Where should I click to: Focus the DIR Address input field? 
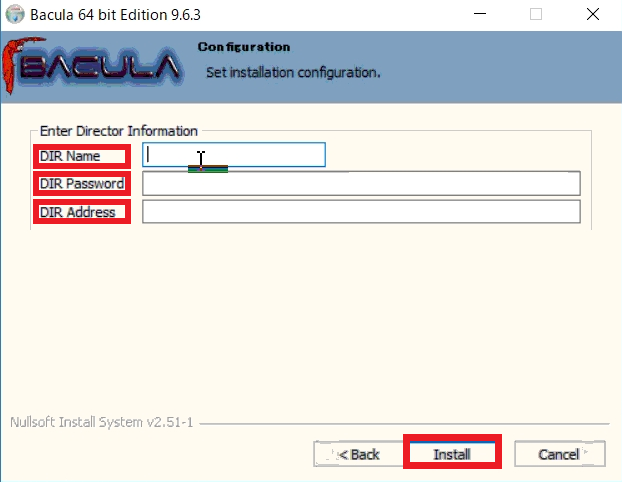tap(361, 211)
